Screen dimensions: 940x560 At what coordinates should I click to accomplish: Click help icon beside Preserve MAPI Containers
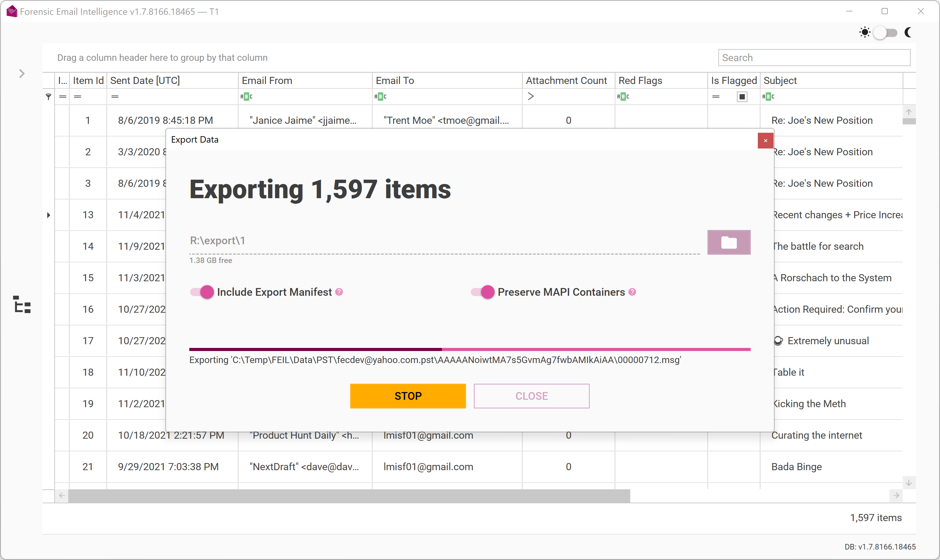click(x=632, y=292)
